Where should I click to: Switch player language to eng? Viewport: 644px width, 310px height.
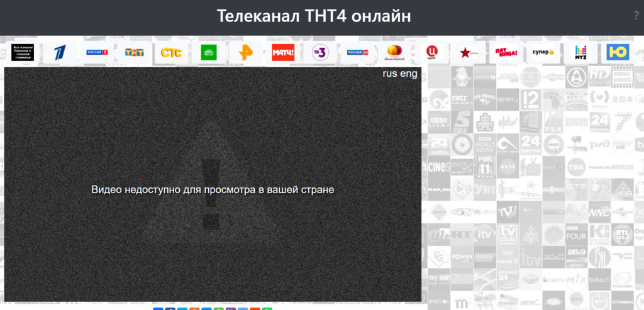pos(408,74)
